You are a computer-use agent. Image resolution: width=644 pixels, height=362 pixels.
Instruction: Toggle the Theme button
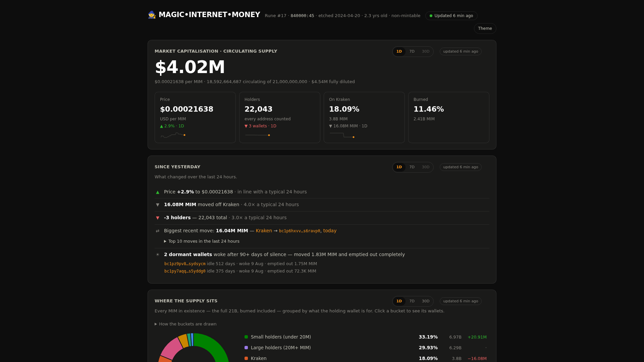click(x=485, y=28)
